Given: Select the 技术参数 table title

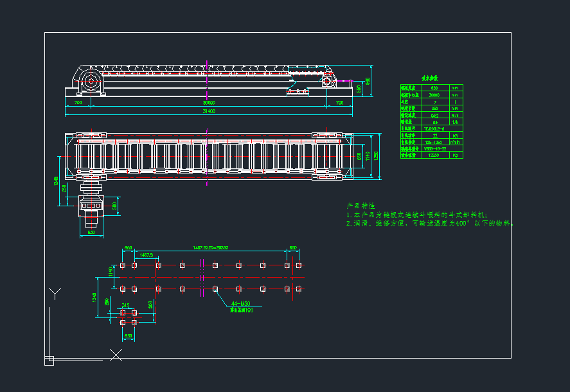Looking at the screenshot, I should pos(430,78).
